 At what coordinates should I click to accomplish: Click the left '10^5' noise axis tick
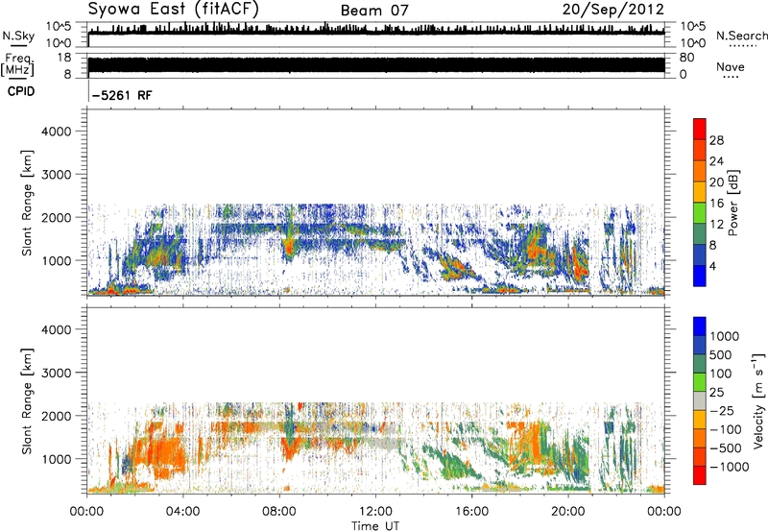[x=59, y=26]
